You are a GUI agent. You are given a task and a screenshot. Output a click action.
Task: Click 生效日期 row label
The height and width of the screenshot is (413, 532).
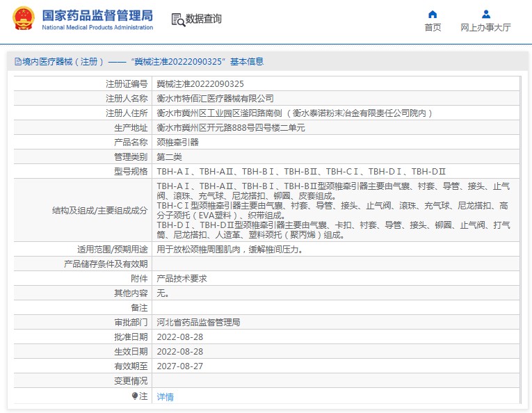[131, 352]
